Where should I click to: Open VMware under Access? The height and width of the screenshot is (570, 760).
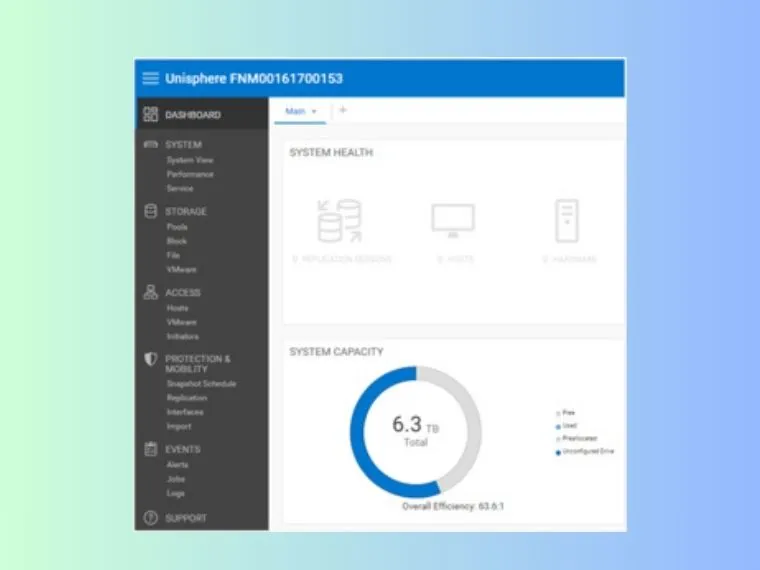181,322
